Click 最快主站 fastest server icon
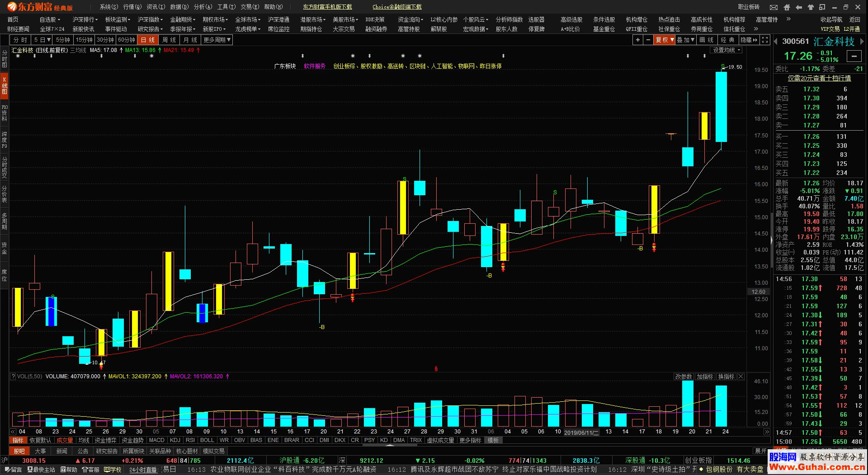 pyautogui.click(x=41, y=470)
